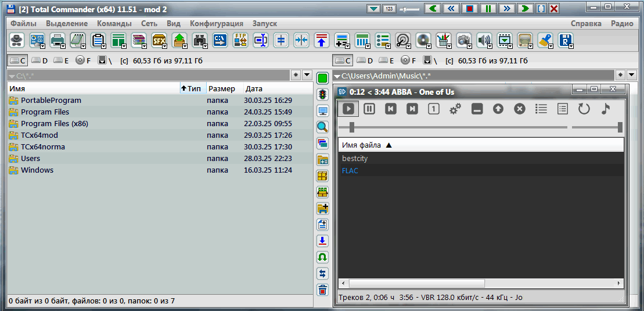Click the traffic light middle-bar icon
This screenshot has height=311, width=644.
(x=323, y=95)
